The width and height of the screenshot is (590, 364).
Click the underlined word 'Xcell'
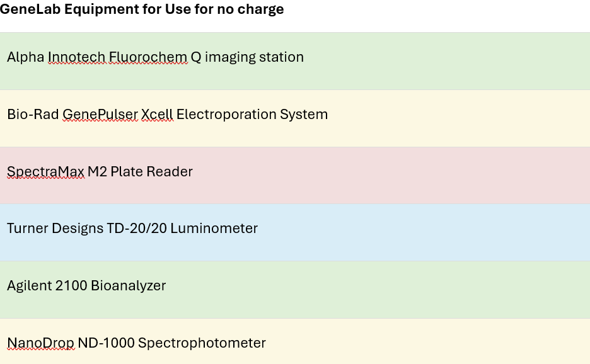click(x=156, y=115)
